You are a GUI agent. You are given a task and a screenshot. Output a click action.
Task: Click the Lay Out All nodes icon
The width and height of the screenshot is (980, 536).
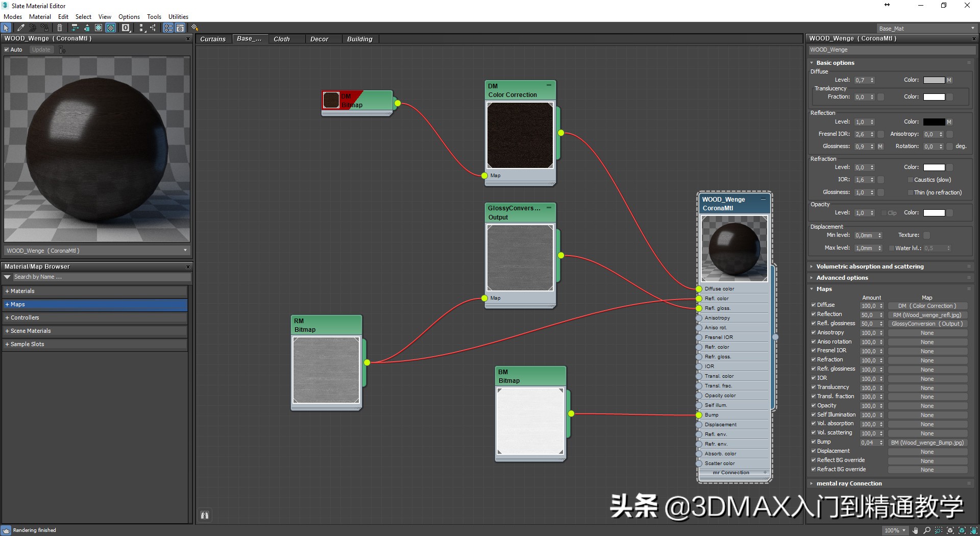click(75, 28)
